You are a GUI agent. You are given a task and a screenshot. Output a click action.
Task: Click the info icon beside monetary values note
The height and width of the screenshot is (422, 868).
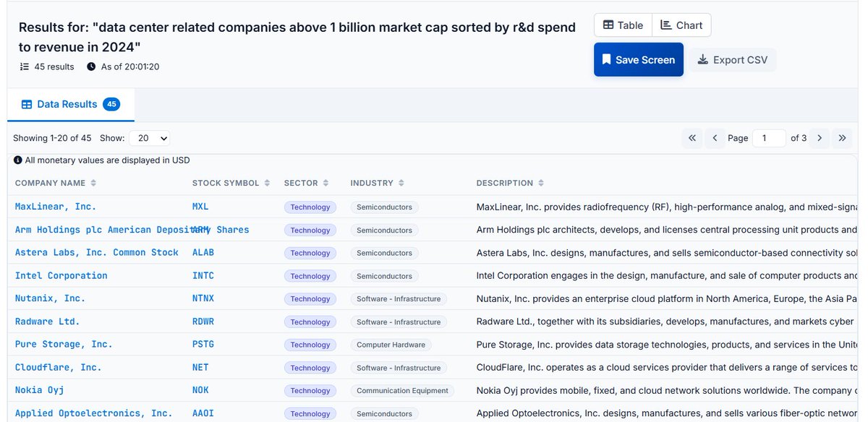click(x=18, y=160)
